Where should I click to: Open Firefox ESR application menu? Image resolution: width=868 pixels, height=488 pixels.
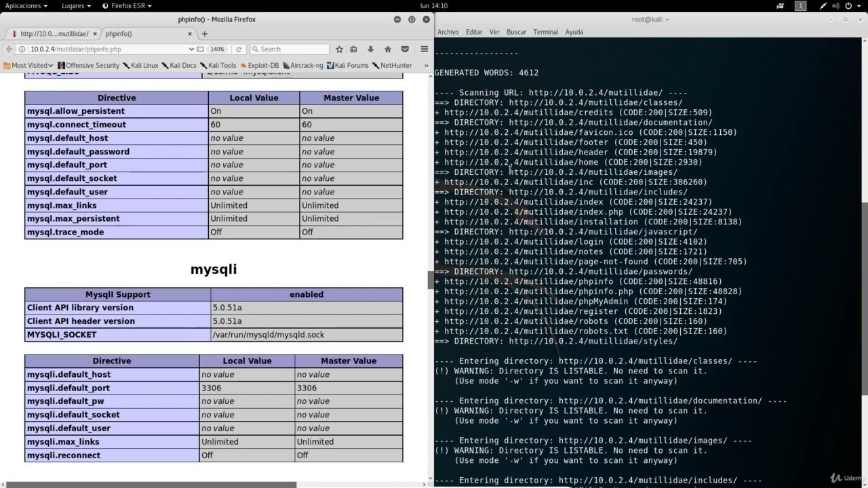tap(127, 5)
